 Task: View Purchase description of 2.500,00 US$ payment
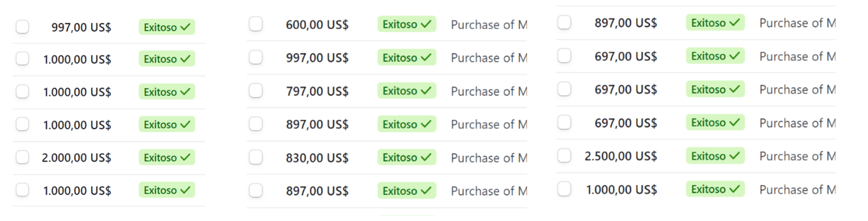(797, 156)
